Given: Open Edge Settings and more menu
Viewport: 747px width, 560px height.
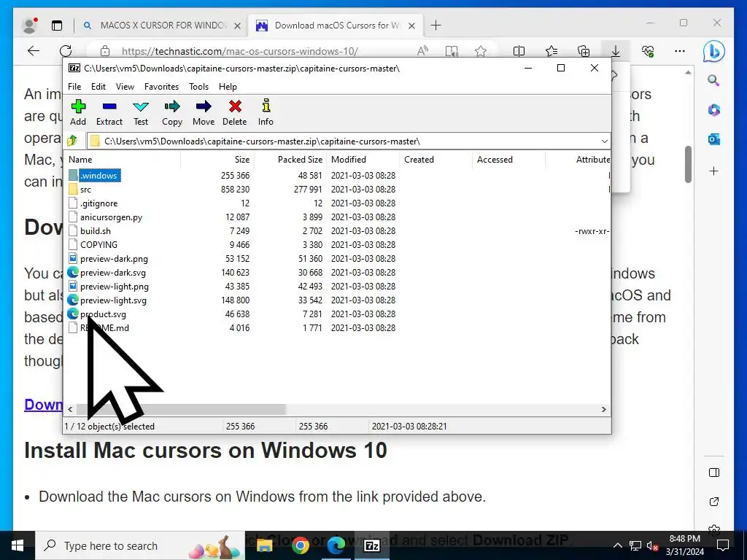Looking at the screenshot, I should [x=680, y=51].
